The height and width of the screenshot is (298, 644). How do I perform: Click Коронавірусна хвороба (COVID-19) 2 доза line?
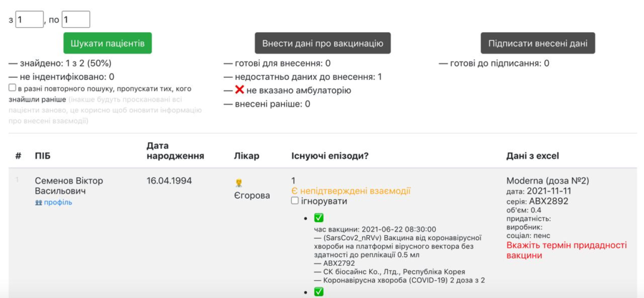[398, 281]
